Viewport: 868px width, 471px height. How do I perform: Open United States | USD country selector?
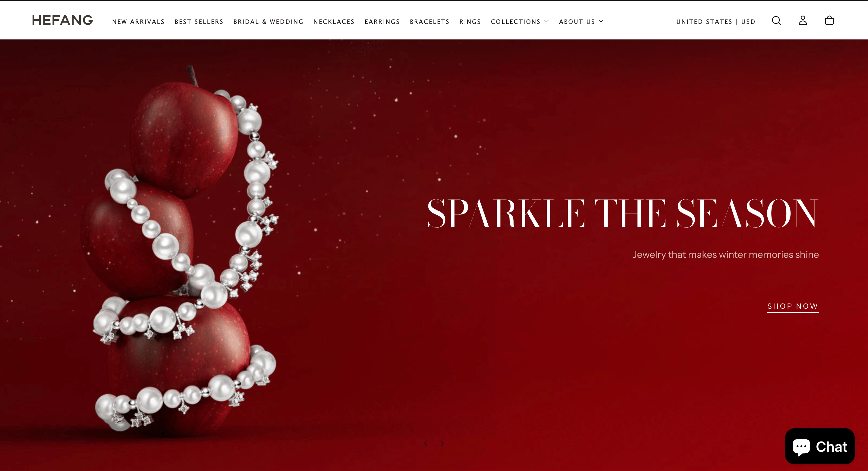click(x=716, y=22)
